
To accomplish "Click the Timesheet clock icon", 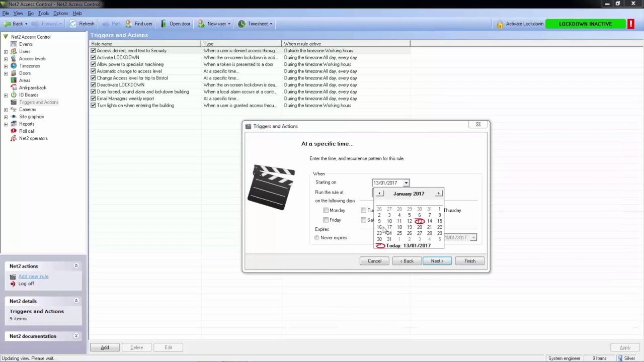I will coord(242,24).
